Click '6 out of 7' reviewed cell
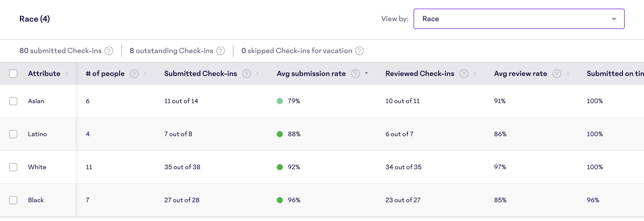 [400, 134]
